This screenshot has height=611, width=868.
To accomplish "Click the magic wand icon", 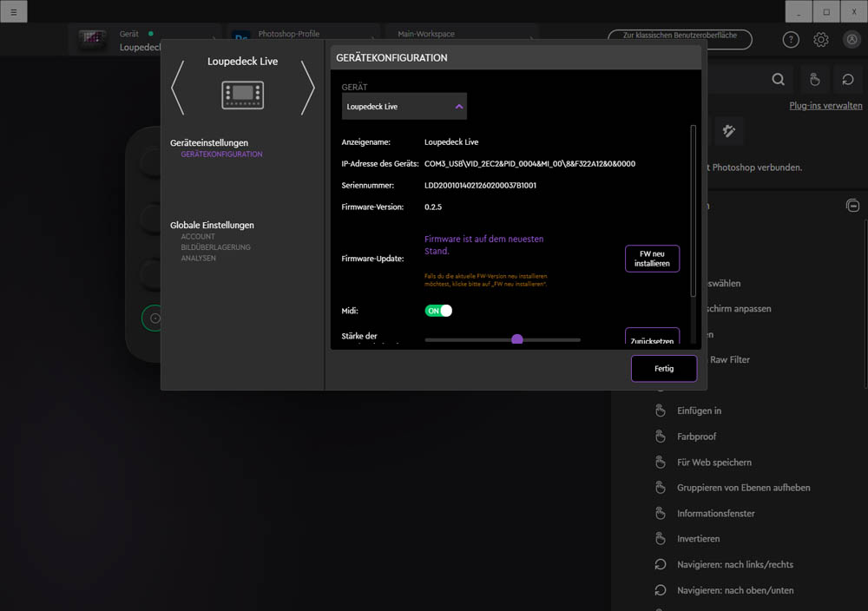I will click(728, 131).
